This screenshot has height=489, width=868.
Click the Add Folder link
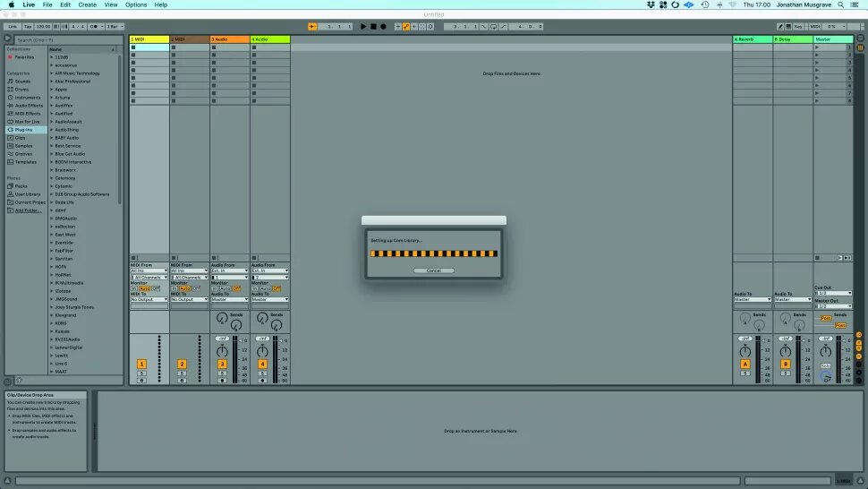tap(28, 210)
